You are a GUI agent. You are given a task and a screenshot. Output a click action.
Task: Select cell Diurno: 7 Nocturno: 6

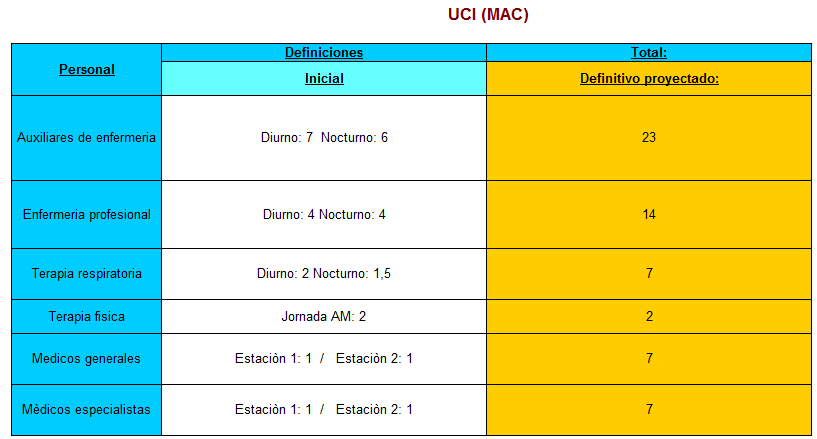pyautogui.click(x=324, y=137)
